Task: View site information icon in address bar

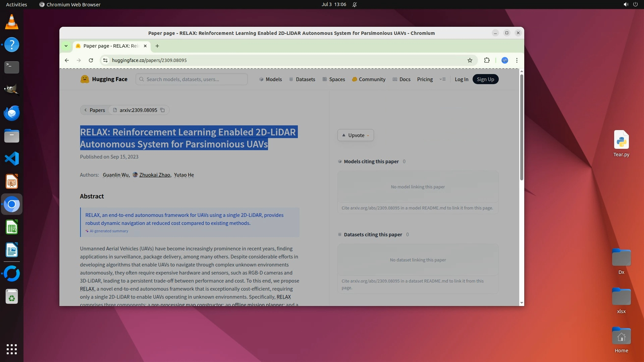Action: tap(105, 60)
